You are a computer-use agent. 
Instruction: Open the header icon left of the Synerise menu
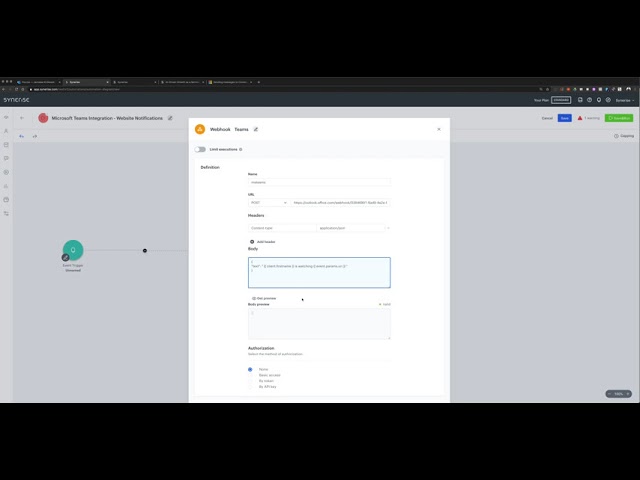[x=608, y=100]
